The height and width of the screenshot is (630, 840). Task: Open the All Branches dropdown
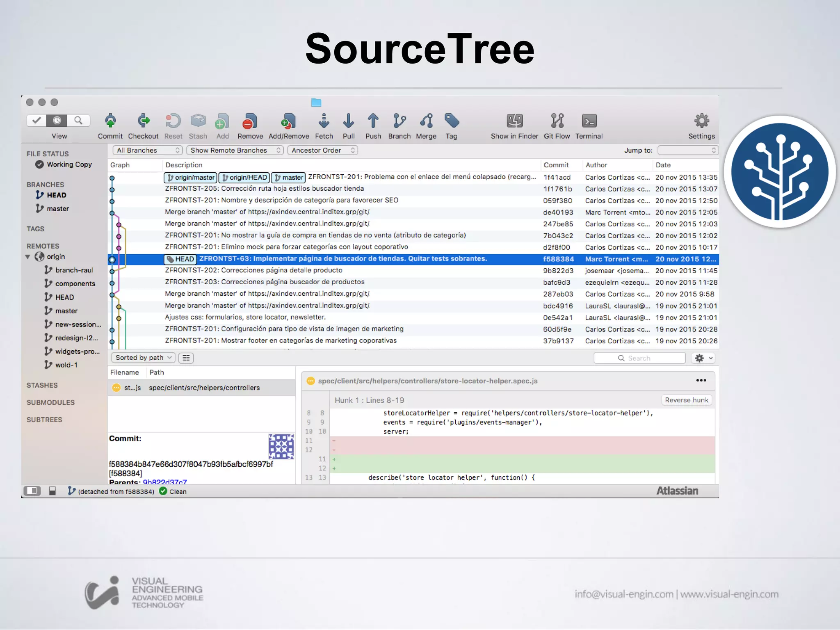tap(148, 150)
